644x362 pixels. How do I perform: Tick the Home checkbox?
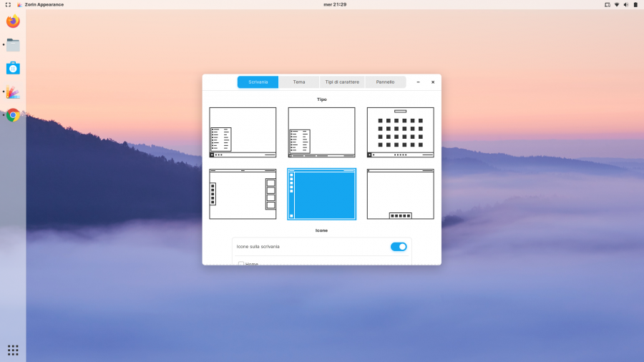pyautogui.click(x=241, y=263)
